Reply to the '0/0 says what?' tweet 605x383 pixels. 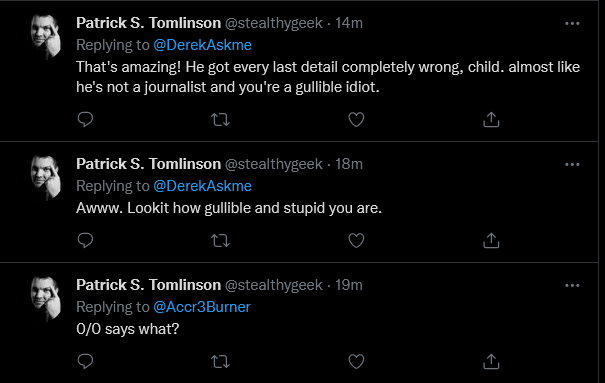click(x=85, y=361)
